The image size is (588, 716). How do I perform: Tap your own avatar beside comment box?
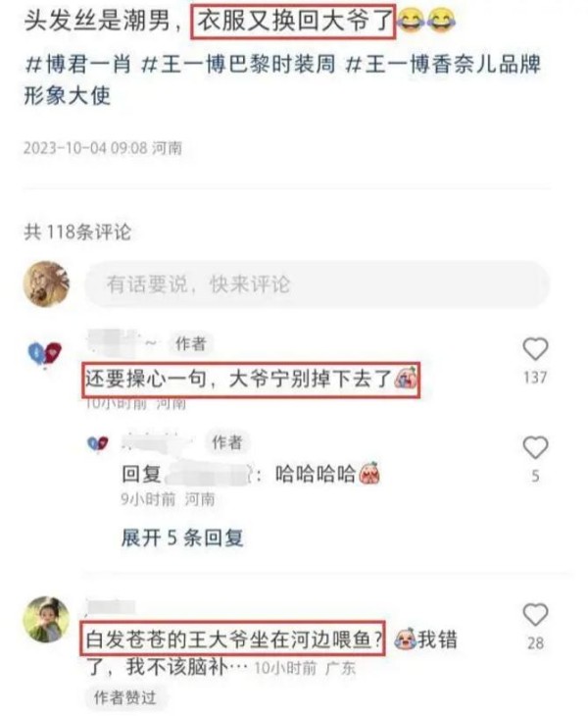click(46, 284)
